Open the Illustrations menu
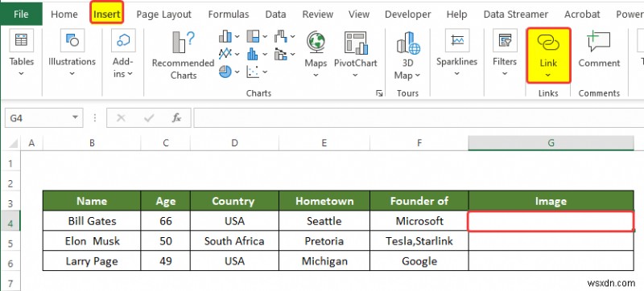 [x=72, y=53]
